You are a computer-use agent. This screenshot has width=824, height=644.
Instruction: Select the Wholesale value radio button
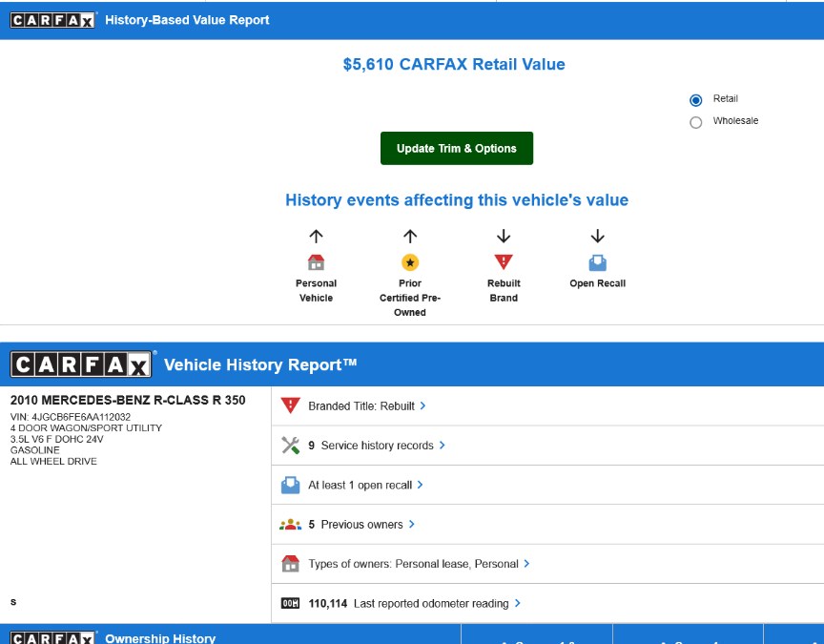pyautogui.click(x=696, y=122)
